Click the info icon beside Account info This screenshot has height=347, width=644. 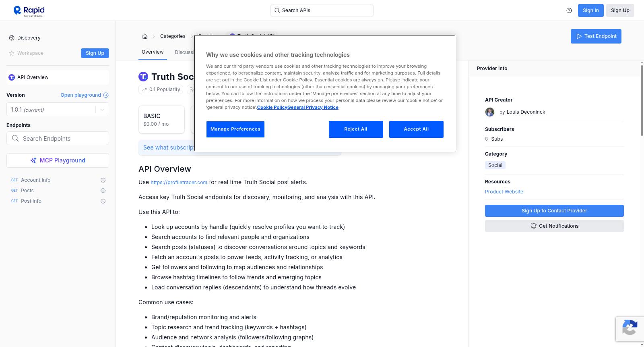pos(103,180)
